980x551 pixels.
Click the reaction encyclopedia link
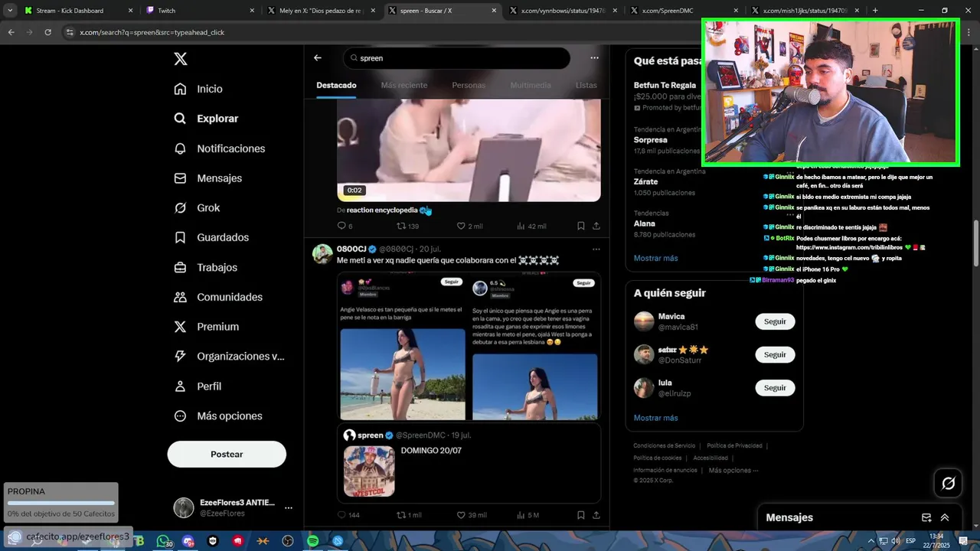(x=382, y=210)
